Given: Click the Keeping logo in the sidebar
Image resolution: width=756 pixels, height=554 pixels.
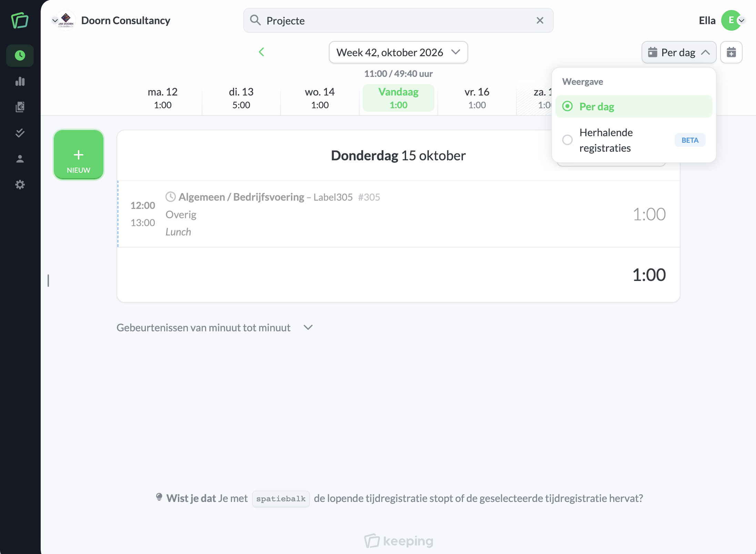Looking at the screenshot, I should [x=20, y=21].
